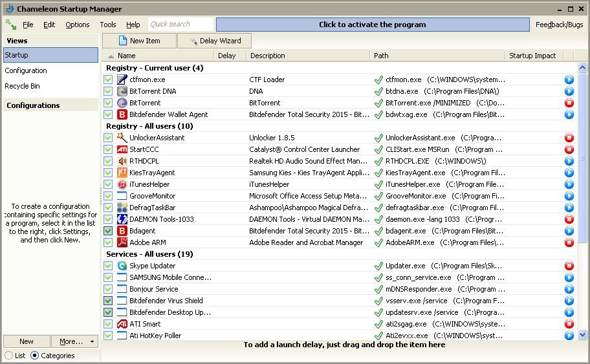Click blue impact icon in Bonjour Service row
590x364 pixels.
click(x=569, y=289)
